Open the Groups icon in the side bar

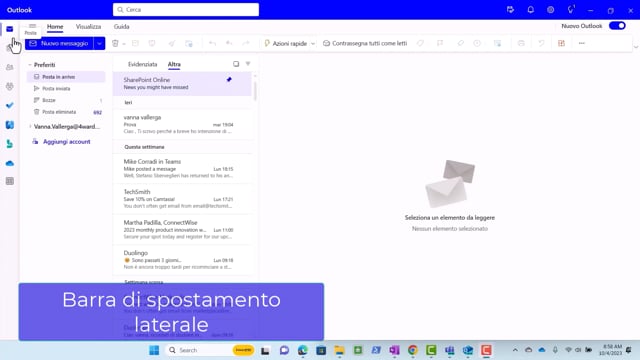coord(9,86)
